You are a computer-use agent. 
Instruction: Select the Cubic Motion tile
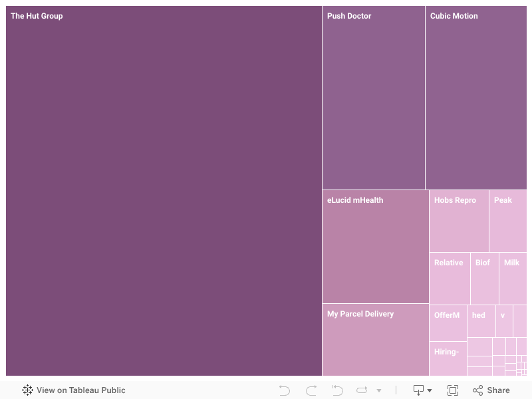pos(476,98)
